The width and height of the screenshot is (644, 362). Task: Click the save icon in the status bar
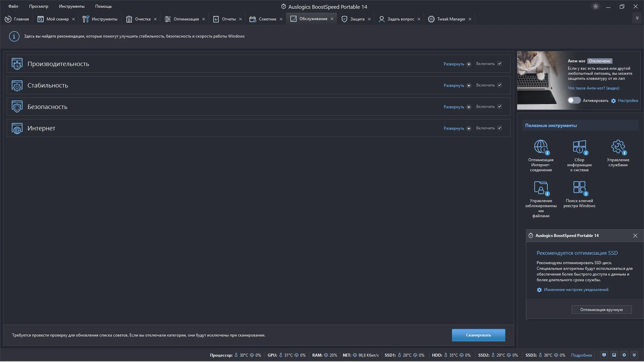(x=614, y=355)
